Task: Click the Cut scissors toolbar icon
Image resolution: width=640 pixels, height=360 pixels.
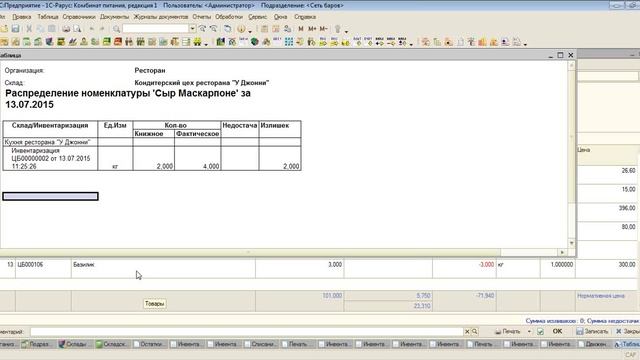Action: [x=29, y=29]
